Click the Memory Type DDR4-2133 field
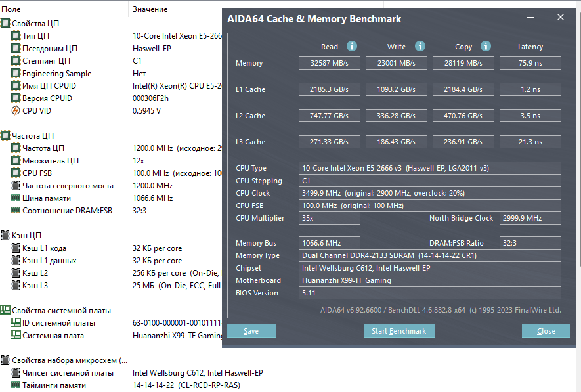The height and width of the screenshot is (392, 581). [430, 255]
